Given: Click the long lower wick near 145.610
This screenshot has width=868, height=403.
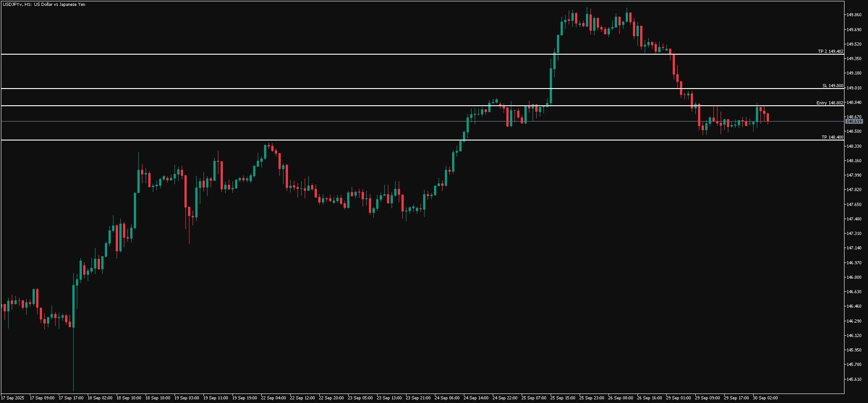Looking at the screenshot, I should [x=73, y=361].
